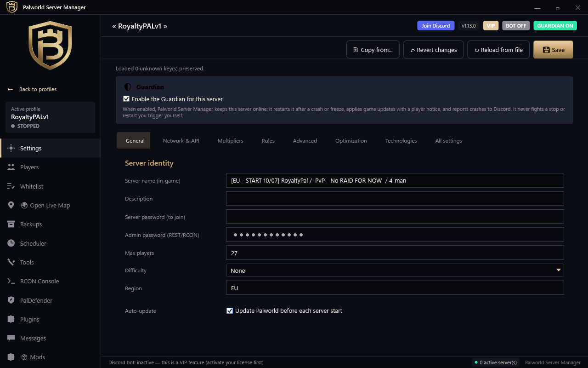Click the Mods puzzle icon in sidebar
The height and width of the screenshot is (368, 588).
point(11,357)
